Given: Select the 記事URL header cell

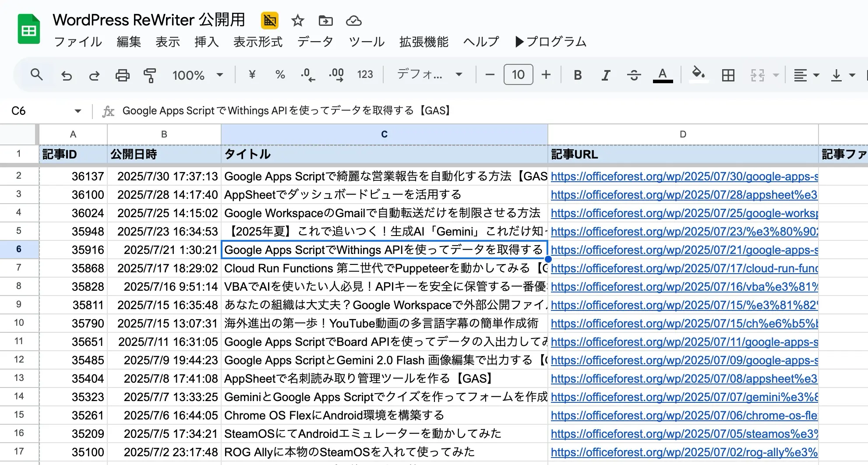Looking at the screenshot, I should 683,154.
